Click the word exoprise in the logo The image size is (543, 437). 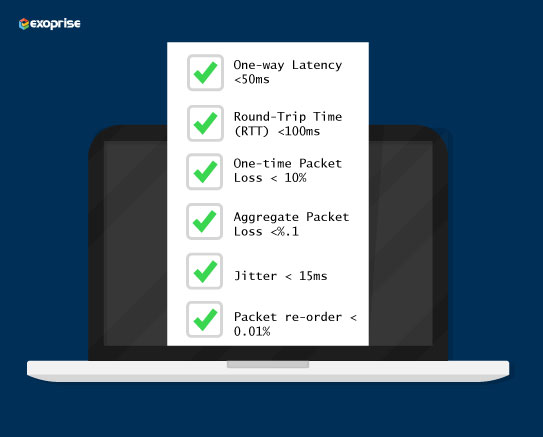[x=55, y=24]
